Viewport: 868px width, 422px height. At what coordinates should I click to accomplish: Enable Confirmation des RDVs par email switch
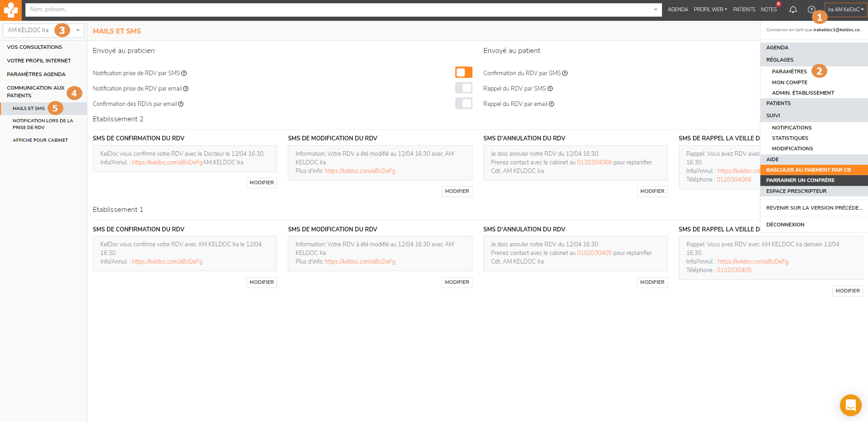463,103
